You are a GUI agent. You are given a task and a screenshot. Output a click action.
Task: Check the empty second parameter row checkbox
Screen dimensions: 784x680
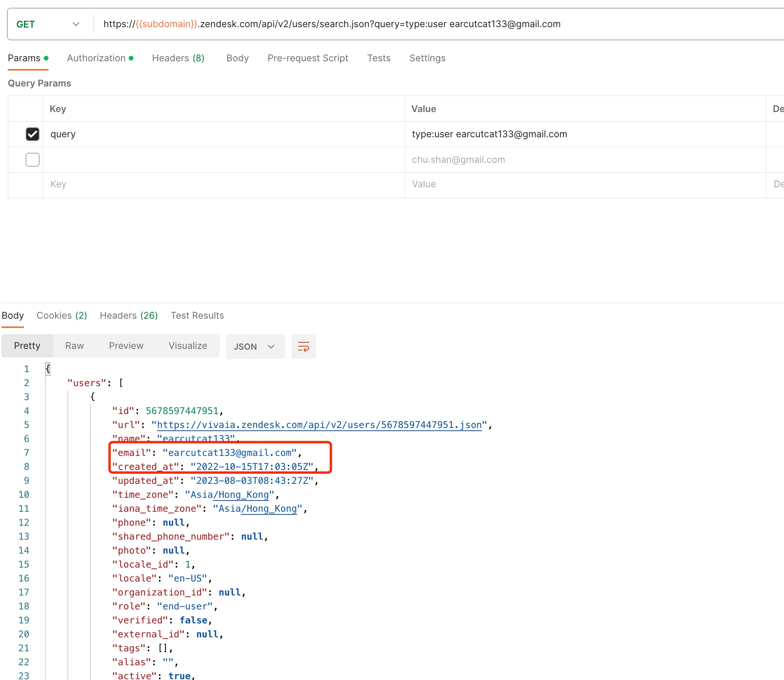[33, 160]
